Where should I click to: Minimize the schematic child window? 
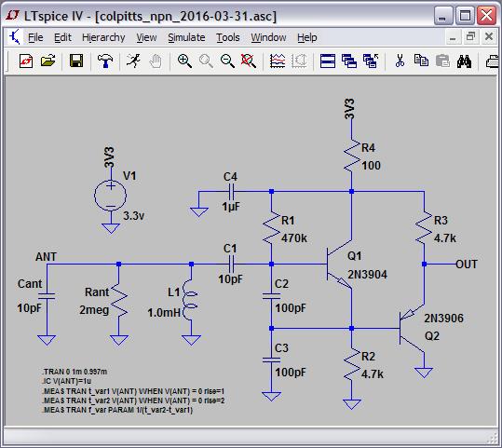click(x=453, y=37)
